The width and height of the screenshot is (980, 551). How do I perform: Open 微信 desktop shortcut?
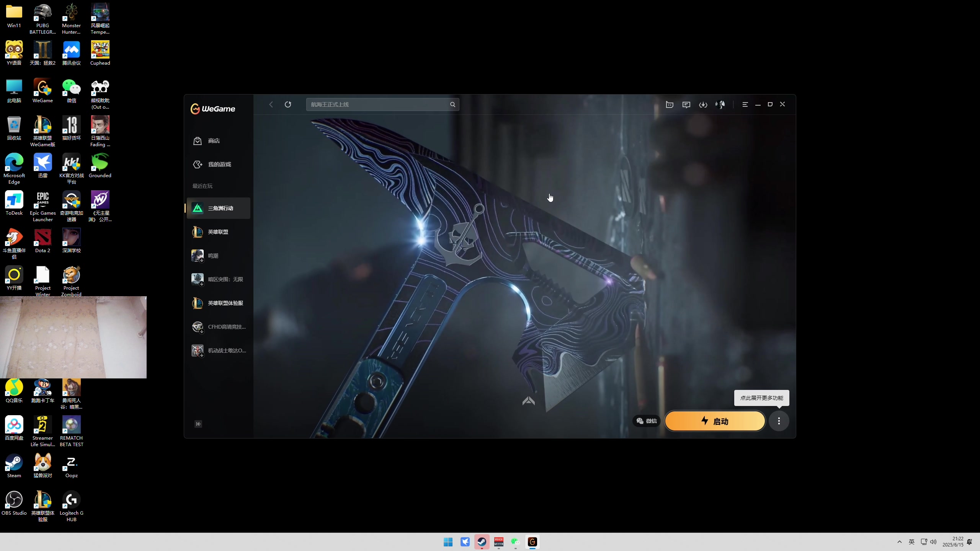coord(71,90)
